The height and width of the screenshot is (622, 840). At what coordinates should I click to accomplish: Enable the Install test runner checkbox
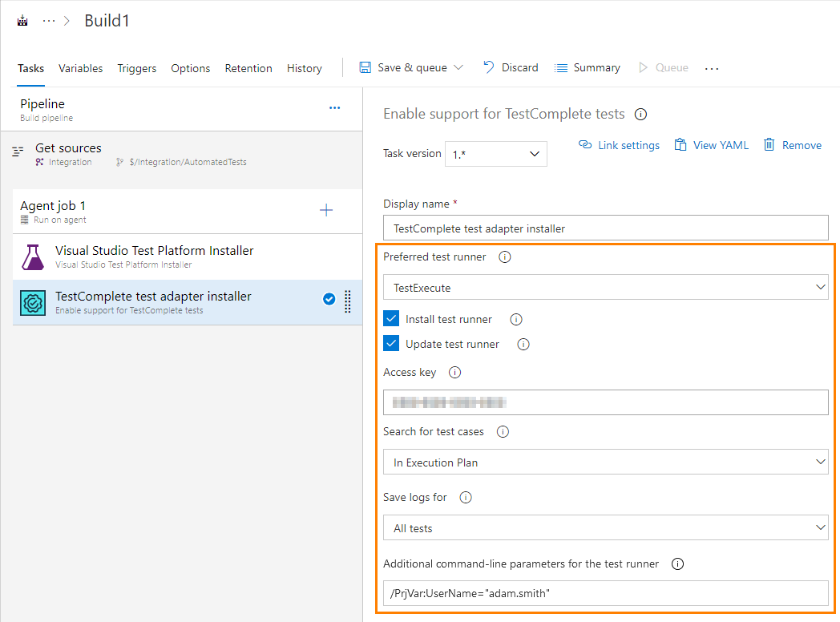[x=390, y=318]
